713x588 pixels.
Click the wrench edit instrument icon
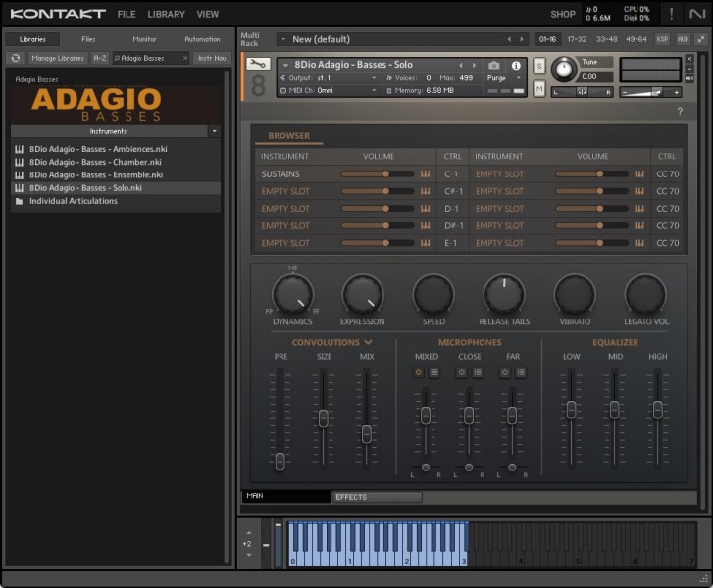[257, 64]
